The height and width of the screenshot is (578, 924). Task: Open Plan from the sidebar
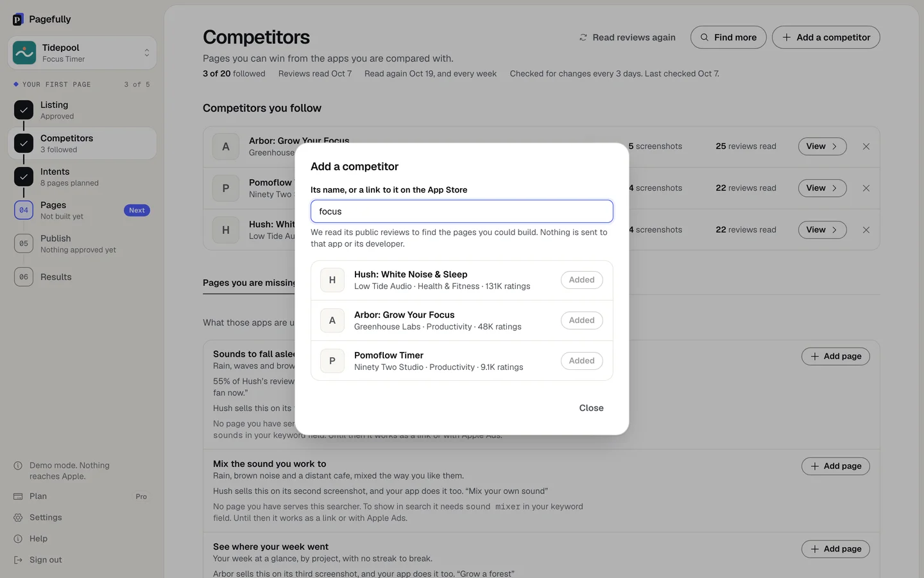(x=82, y=496)
